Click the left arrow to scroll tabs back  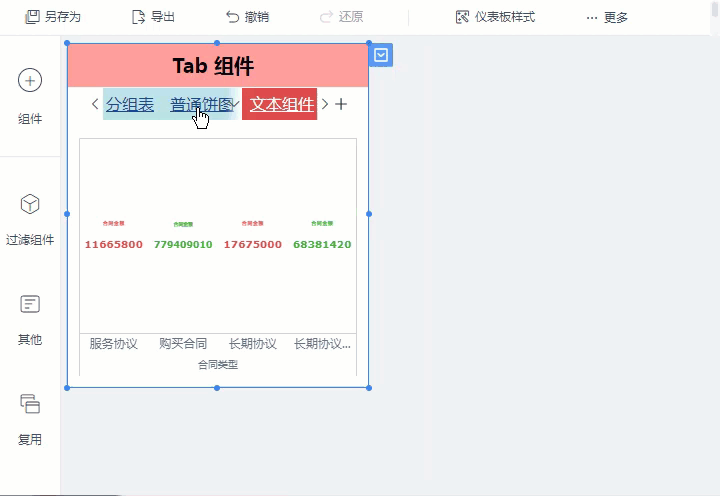point(95,104)
